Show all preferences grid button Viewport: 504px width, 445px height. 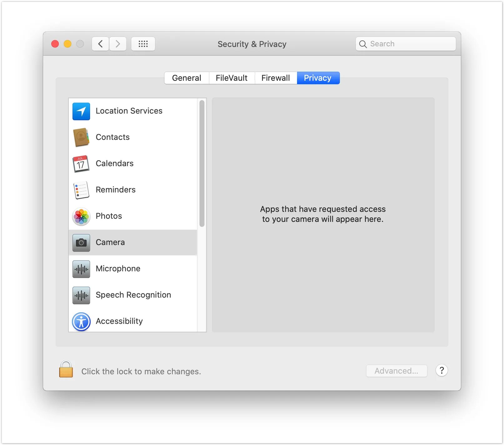(143, 44)
